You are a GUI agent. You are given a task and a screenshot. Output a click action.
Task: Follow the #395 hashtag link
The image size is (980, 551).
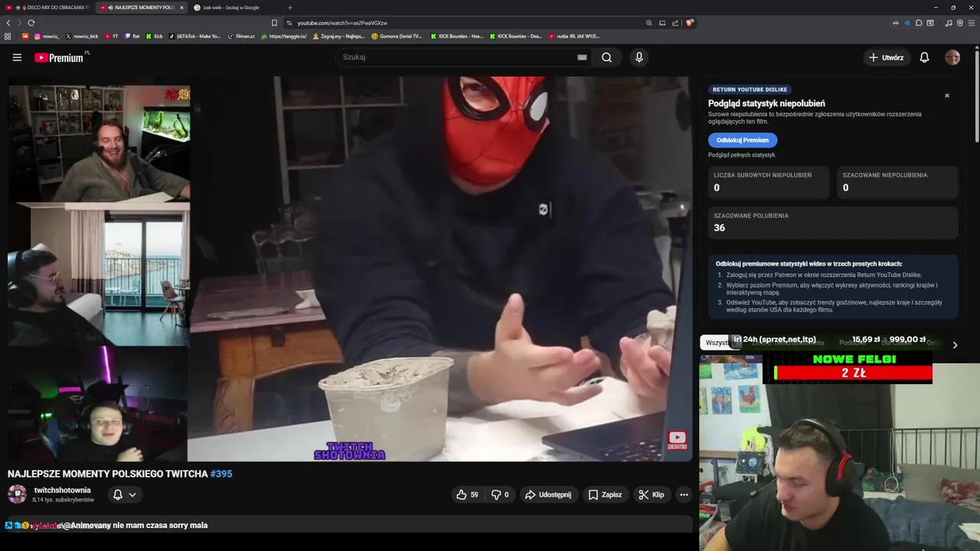pos(221,474)
